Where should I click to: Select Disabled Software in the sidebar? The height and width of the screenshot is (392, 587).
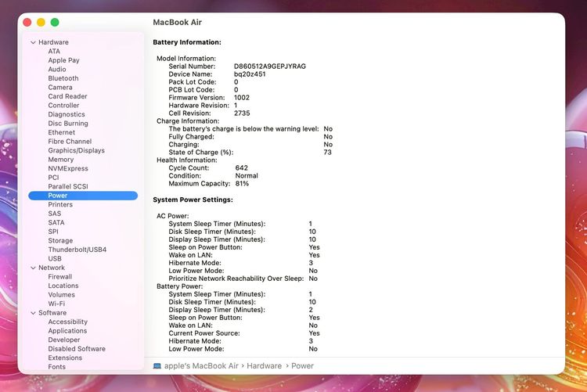point(77,348)
